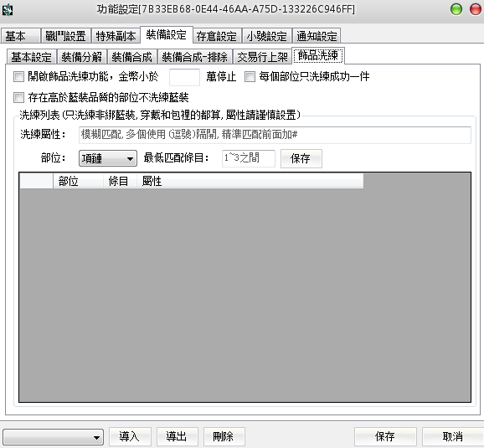
Task: Click the 取消 button at bottom
Action: coord(452,436)
